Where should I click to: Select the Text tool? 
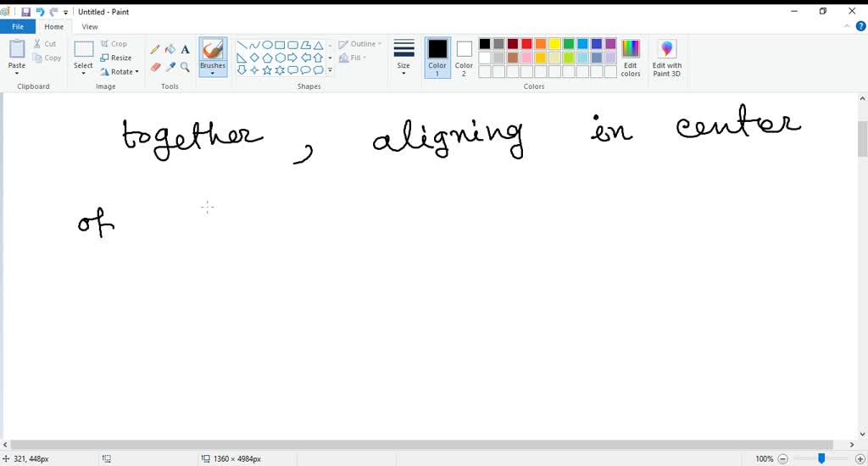185,50
